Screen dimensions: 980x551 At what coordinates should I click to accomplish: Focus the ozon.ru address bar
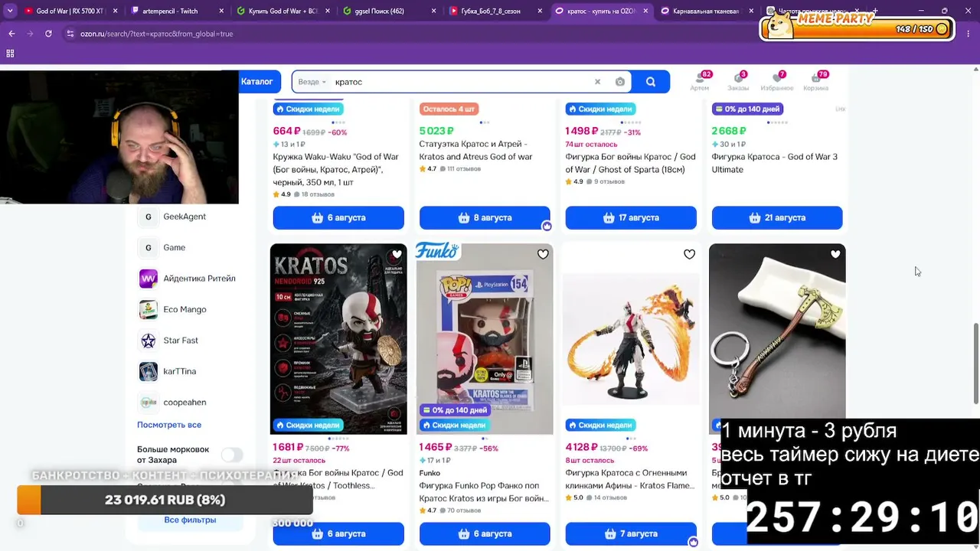[156, 34]
